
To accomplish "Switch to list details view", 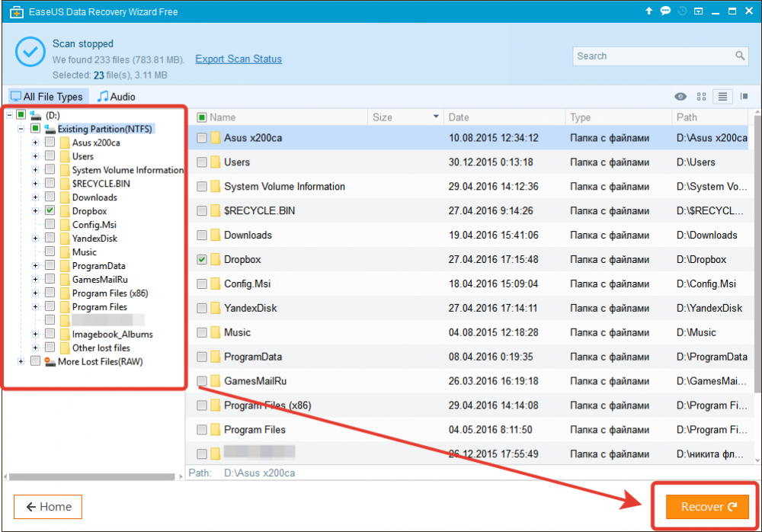I will pos(722,97).
